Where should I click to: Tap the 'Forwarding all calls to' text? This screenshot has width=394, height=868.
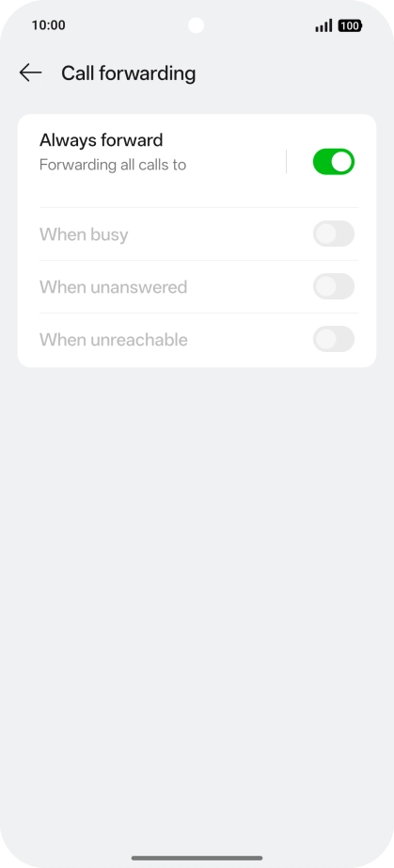pyautogui.click(x=113, y=165)
